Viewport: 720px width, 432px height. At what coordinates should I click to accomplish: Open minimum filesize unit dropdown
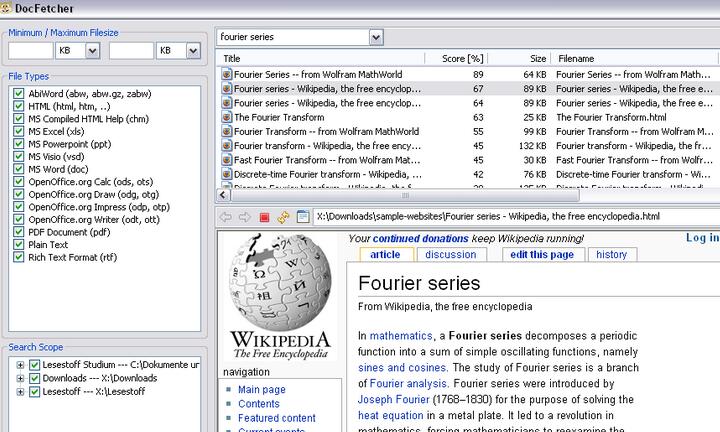tap(93, 50)
